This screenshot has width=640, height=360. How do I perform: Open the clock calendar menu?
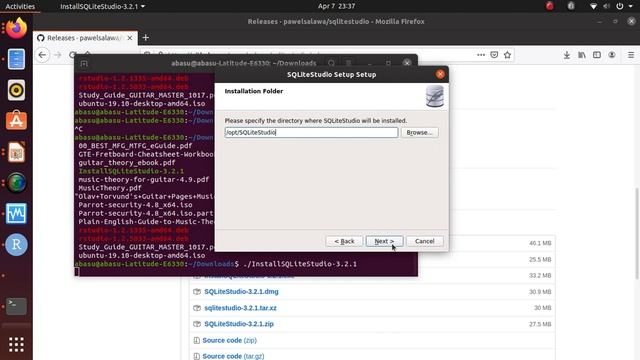coord(336,6)
